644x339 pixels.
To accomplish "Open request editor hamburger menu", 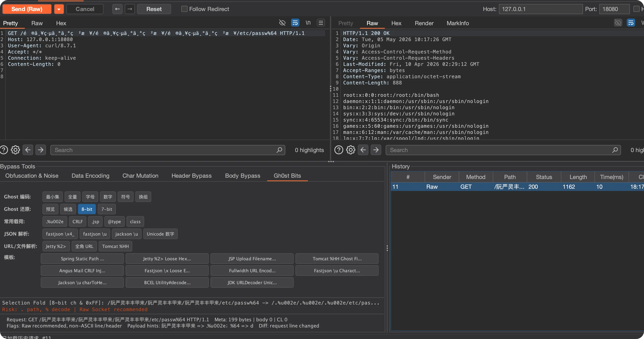I will point(321,23).
